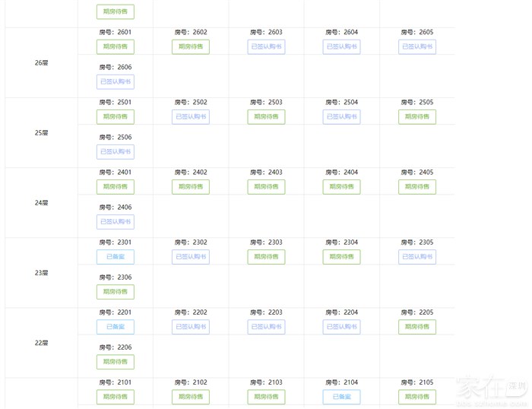Click 已签认购书 button under room 2406

pos(116,222)
